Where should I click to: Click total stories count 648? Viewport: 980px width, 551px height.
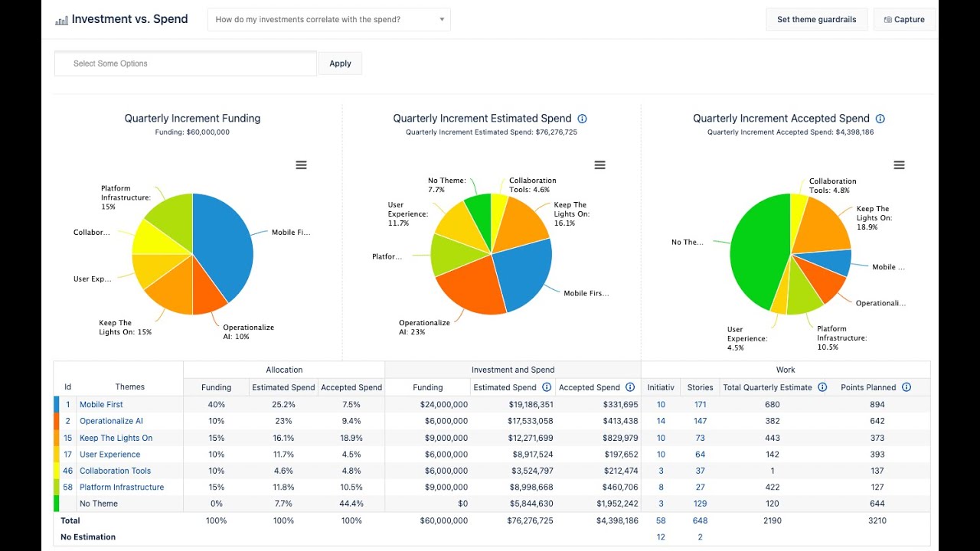tap(700, 520)
